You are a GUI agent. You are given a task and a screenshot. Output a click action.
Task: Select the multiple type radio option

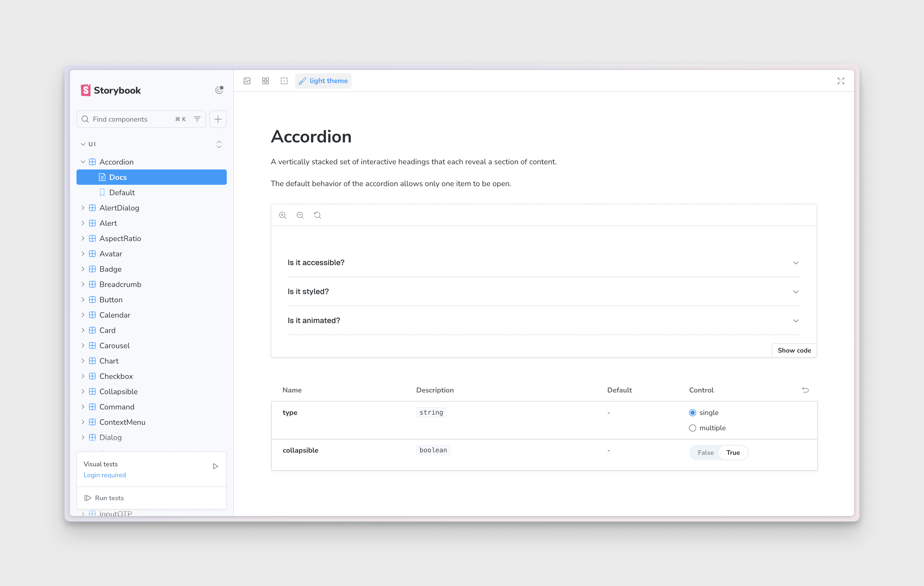[x=692, y=428]
